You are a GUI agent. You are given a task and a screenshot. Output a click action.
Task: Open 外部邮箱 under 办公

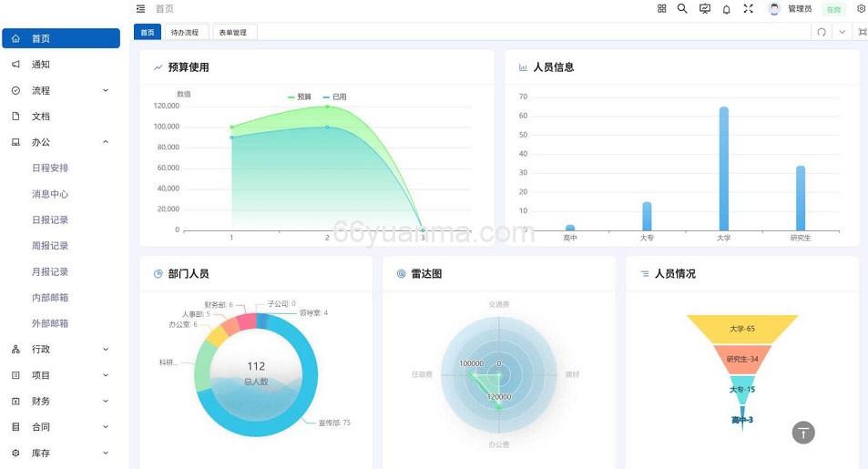[50, 323]
